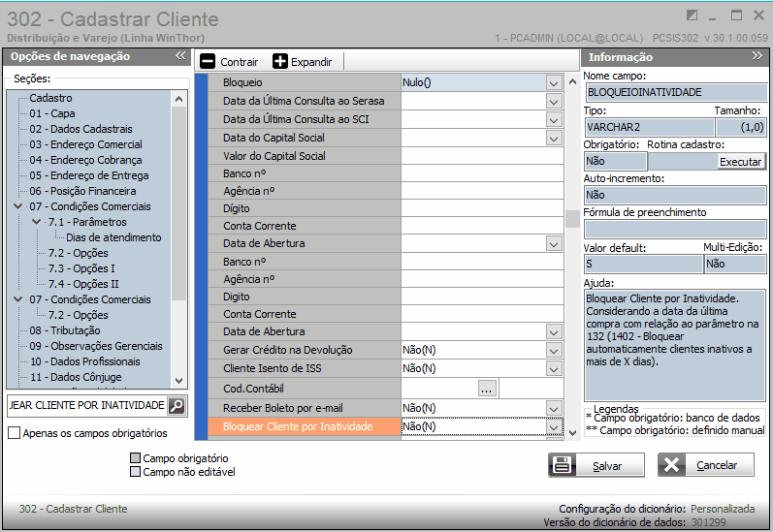This screenshot has width=773, height=532.
Task: Click the Valor default field showing S
Action: (643, 264)
